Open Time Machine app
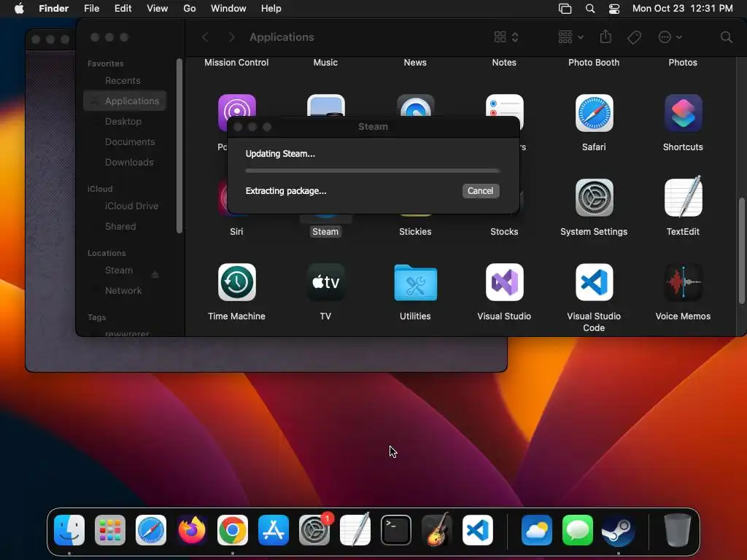Screen dimensions: 747x560 click(237, 282)
